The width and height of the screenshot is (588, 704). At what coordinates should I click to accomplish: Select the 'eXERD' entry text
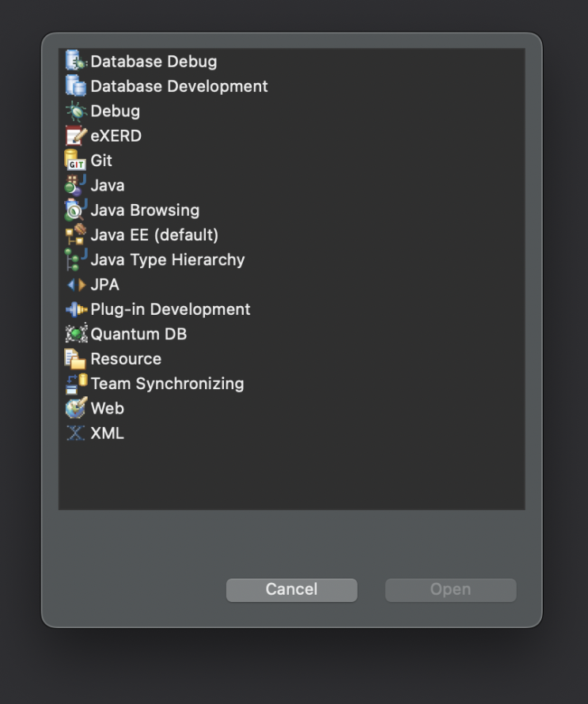[x=116, y=135]
